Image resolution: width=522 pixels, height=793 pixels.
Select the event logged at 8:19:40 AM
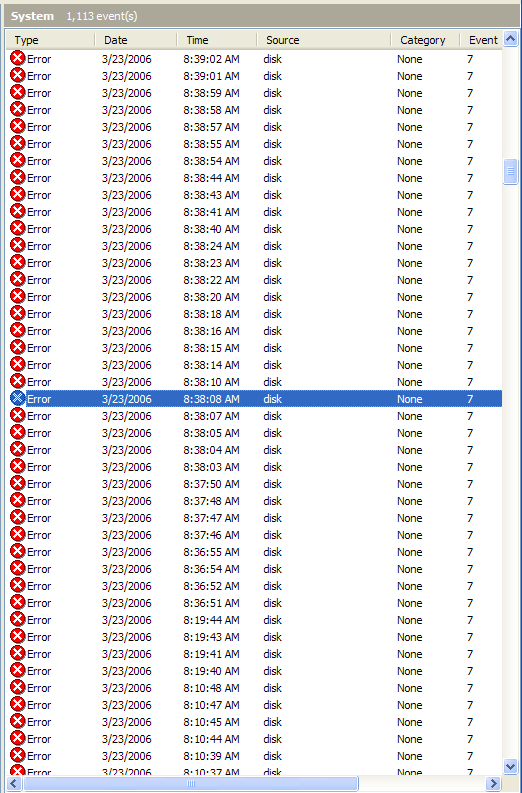254,671
